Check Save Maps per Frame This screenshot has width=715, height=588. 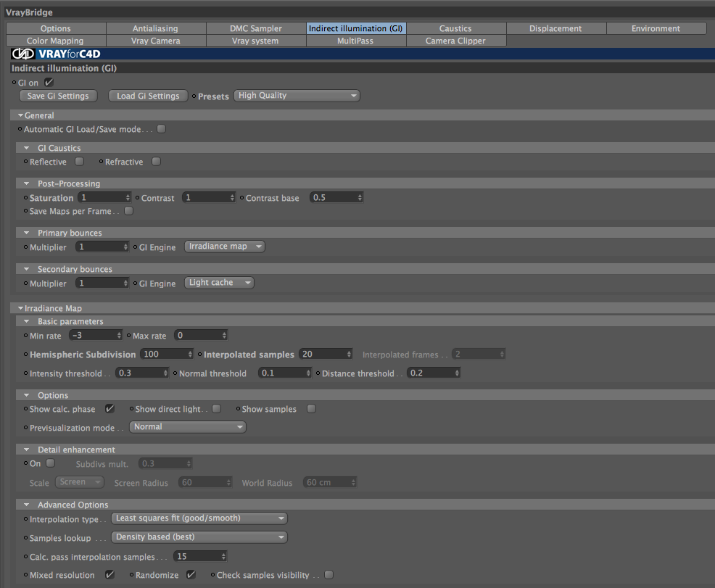(x=129, y=210)
